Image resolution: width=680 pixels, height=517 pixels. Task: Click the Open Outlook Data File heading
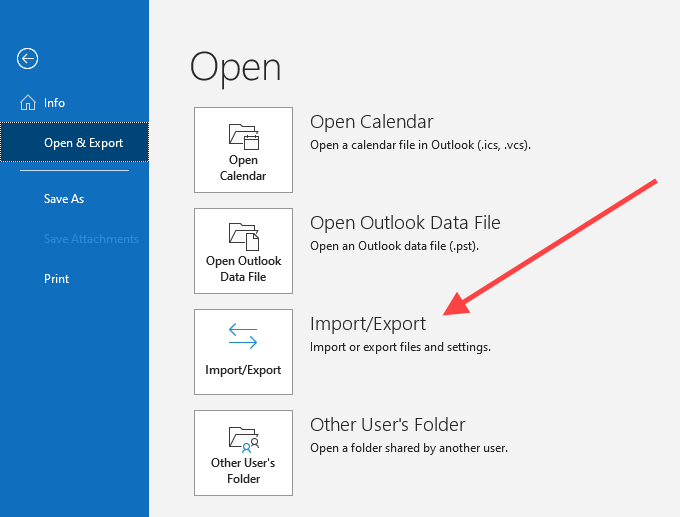[x=405, y=223]
